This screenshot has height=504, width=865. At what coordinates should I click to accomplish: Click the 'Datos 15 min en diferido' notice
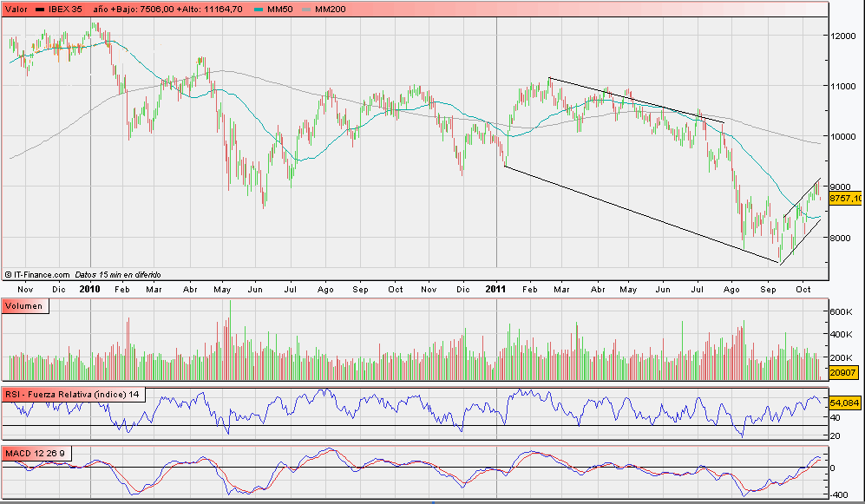pos(117,275)
